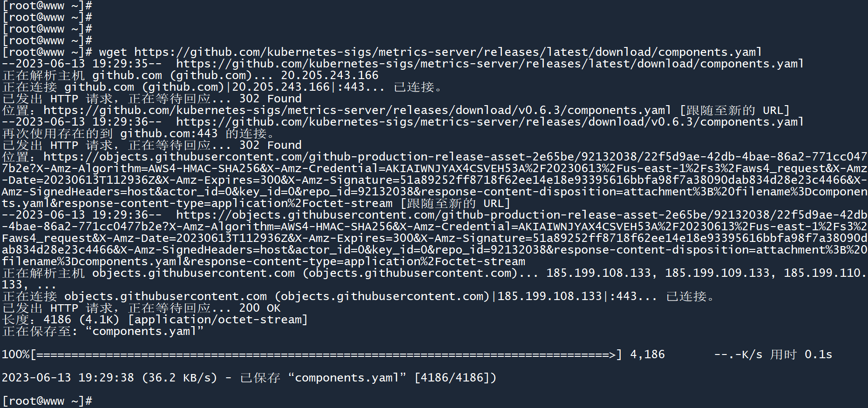Click the v0.6.3 URL after the first 位置

pyautogui.click(x=357, y=110)
